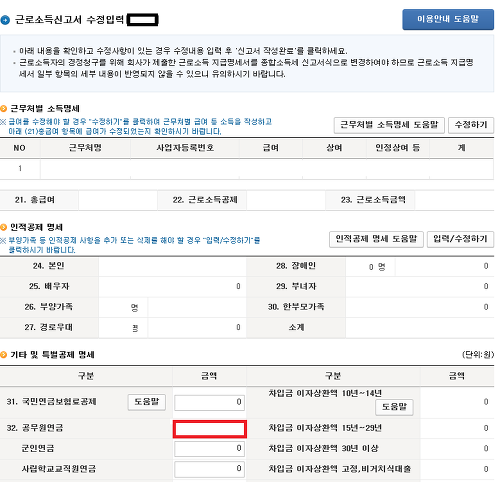
Task: Click the 계 column header
Action: point(462,148)
